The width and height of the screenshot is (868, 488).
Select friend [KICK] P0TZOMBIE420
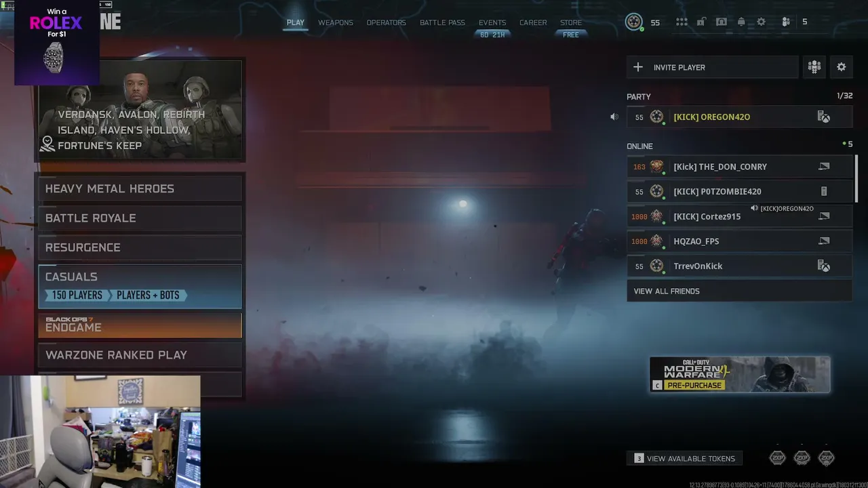coord(740,192)
